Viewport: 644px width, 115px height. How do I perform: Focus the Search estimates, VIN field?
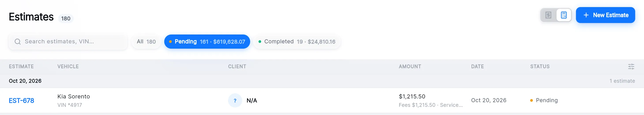click(x=68, y=42)
